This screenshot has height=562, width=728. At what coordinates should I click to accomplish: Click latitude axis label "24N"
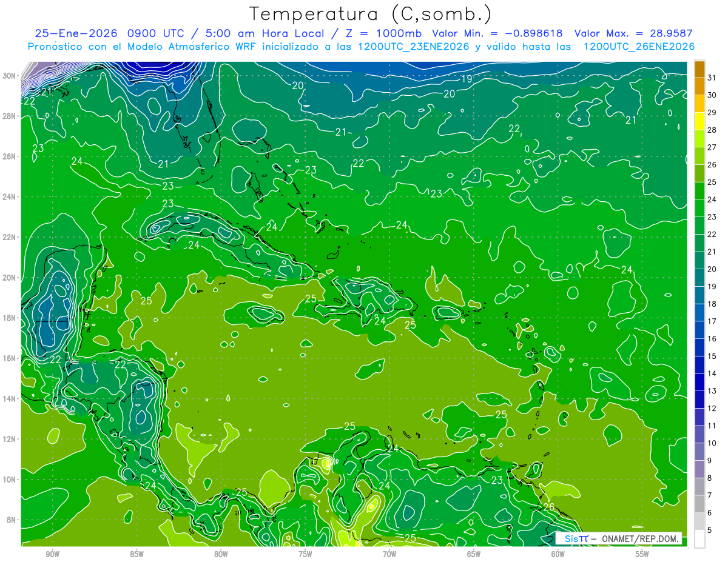click(9, 197)
